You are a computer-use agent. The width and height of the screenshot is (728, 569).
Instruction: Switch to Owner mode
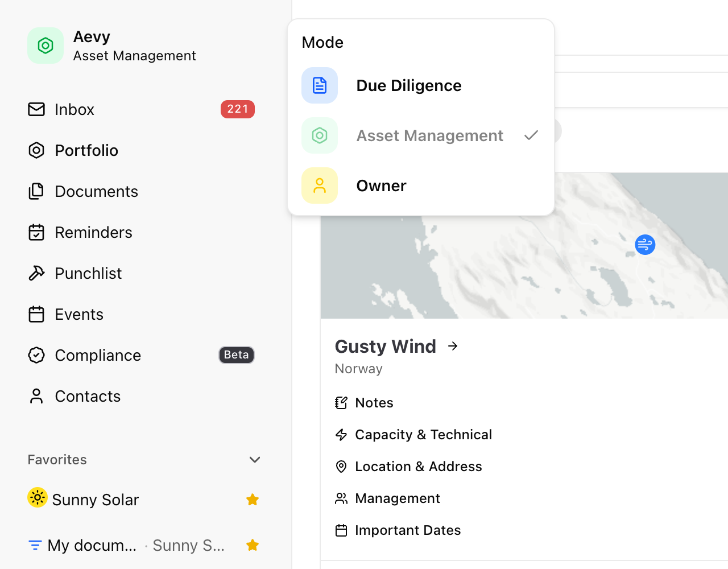[x=421, y=185]
